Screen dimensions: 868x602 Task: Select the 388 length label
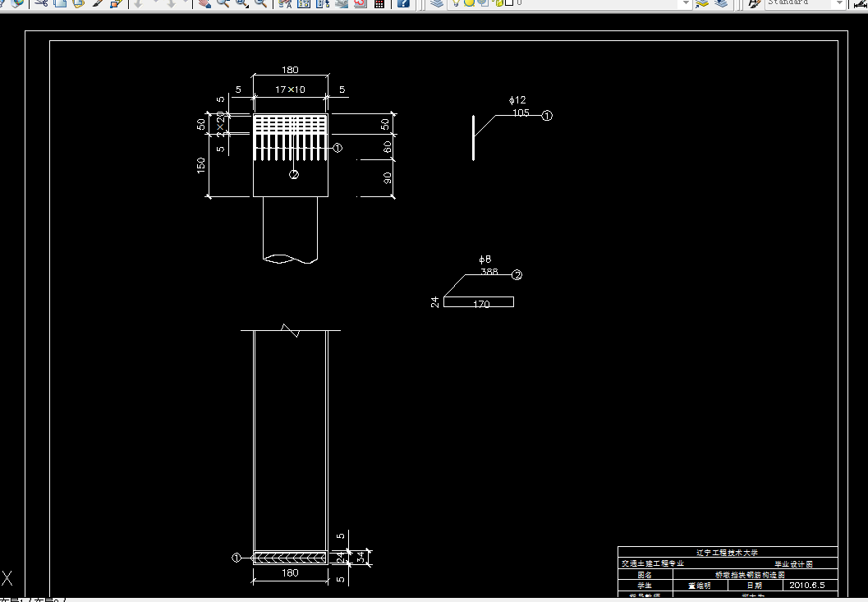pyautogui.click(x=489, y=271)
